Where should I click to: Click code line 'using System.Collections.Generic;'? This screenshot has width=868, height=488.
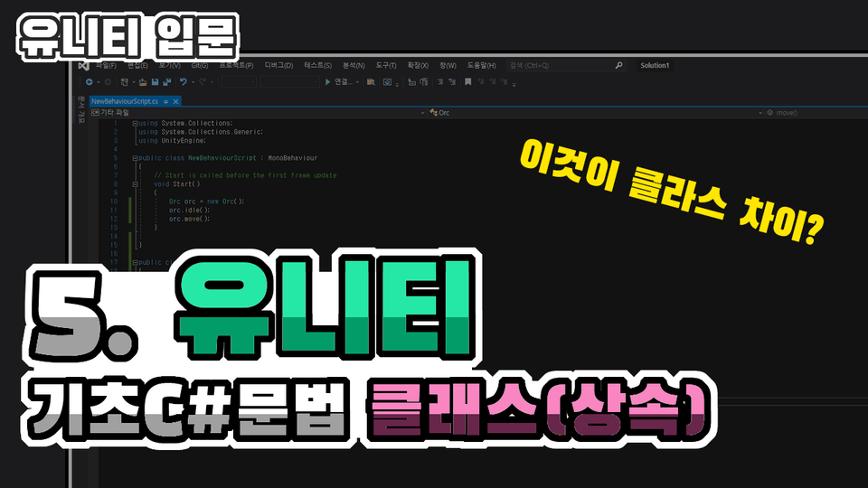coord(201,132)
